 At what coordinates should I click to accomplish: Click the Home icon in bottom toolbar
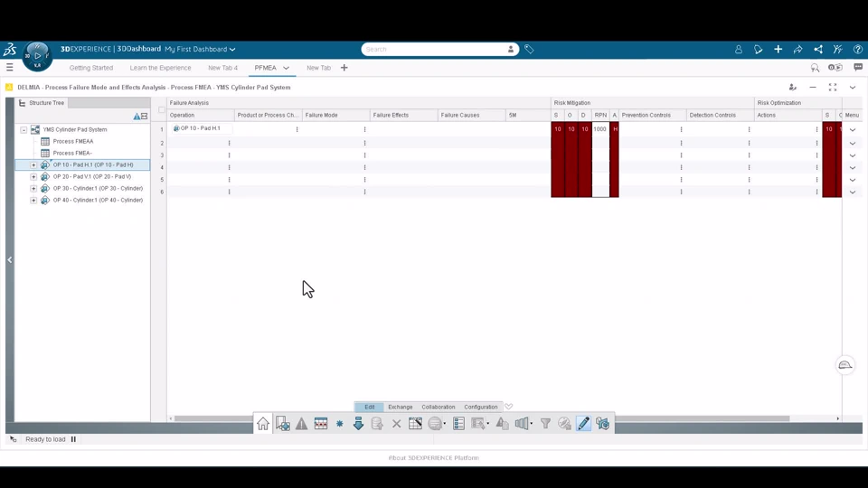263,424
